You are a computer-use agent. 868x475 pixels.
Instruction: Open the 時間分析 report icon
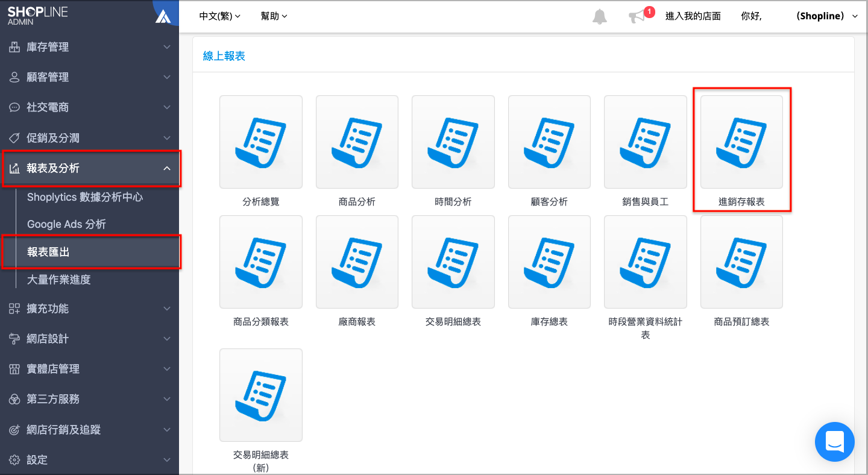click(x=453, y=142)
